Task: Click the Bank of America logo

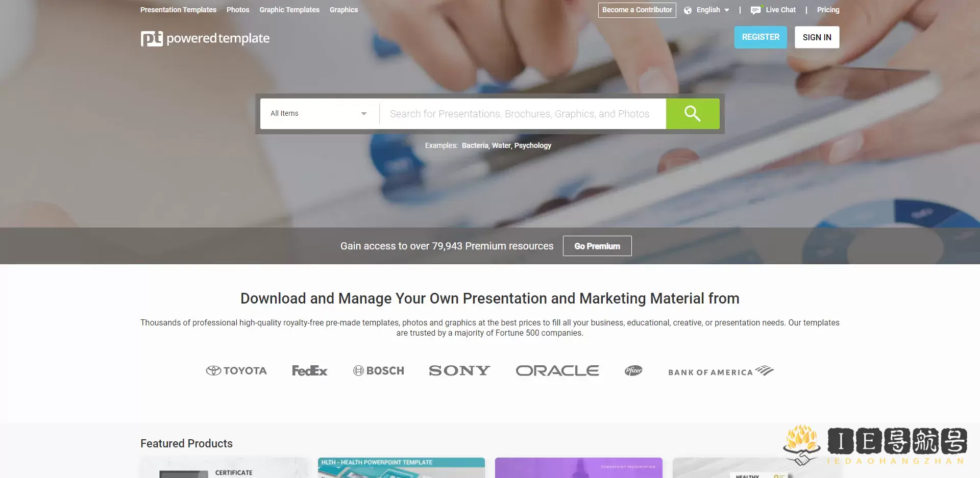Action: 721,371
